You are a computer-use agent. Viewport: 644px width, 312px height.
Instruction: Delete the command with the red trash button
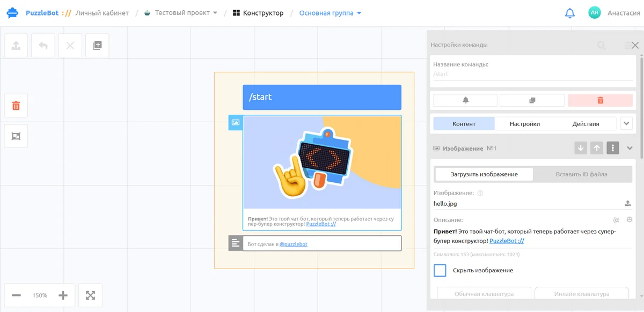(600, 100)
